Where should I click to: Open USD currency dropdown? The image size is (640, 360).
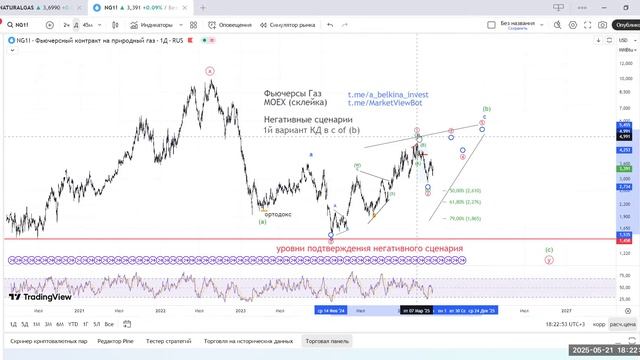628,40
